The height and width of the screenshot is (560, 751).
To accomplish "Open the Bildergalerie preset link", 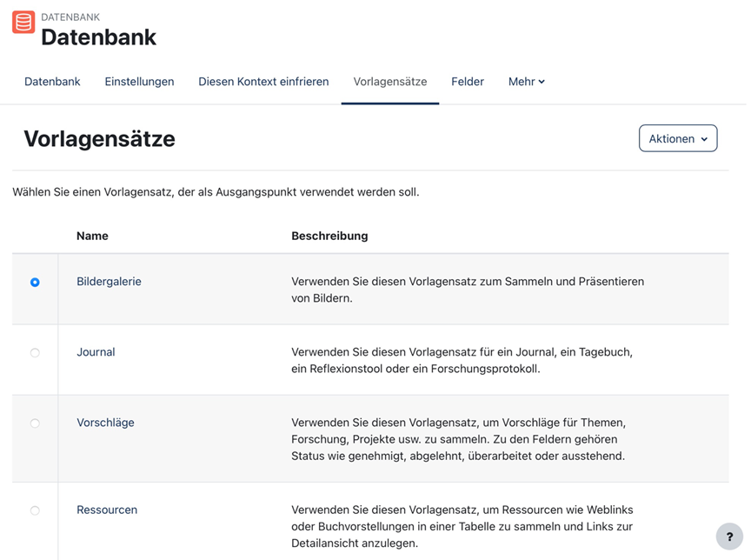I will pyautogui.click(x=109, y=282).
